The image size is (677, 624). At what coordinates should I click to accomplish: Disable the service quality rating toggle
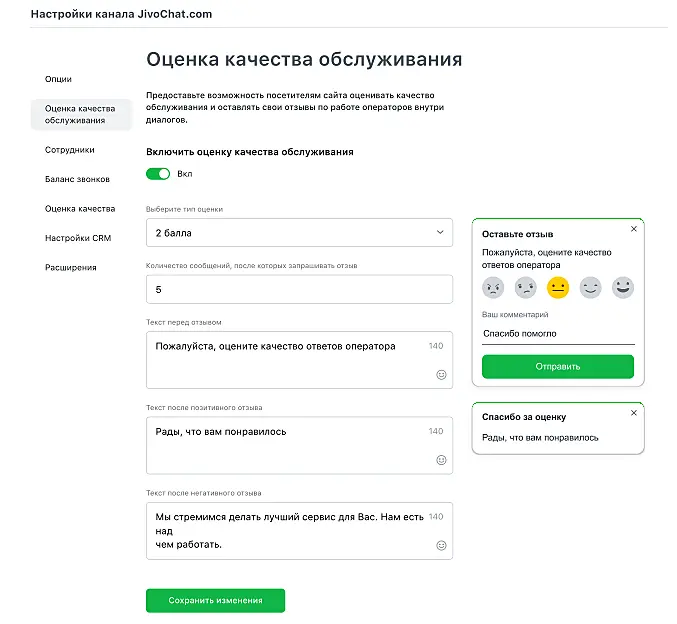(158, 174)
